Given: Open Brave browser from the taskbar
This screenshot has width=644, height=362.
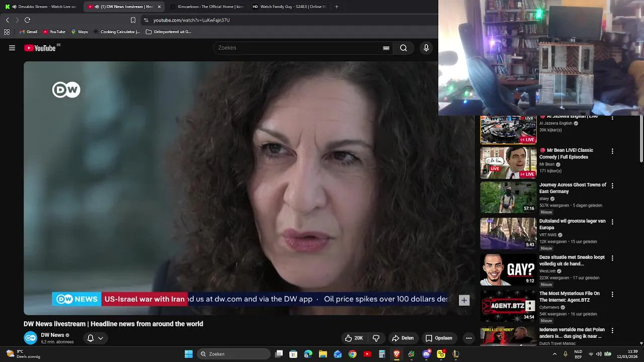Looking at the screenshot, I should coord(396,354).
